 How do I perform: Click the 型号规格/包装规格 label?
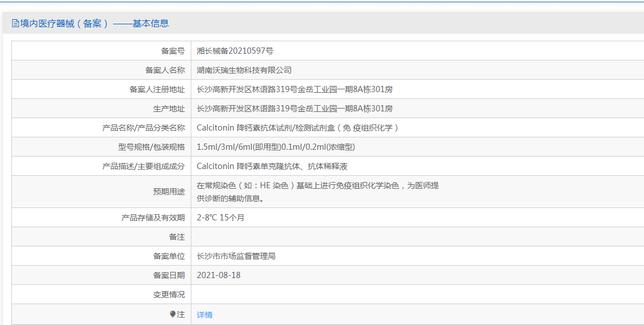[151, 147]
